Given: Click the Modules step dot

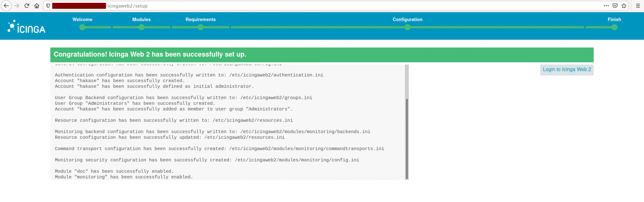Looking at the screenshot, I should (141, 27).
